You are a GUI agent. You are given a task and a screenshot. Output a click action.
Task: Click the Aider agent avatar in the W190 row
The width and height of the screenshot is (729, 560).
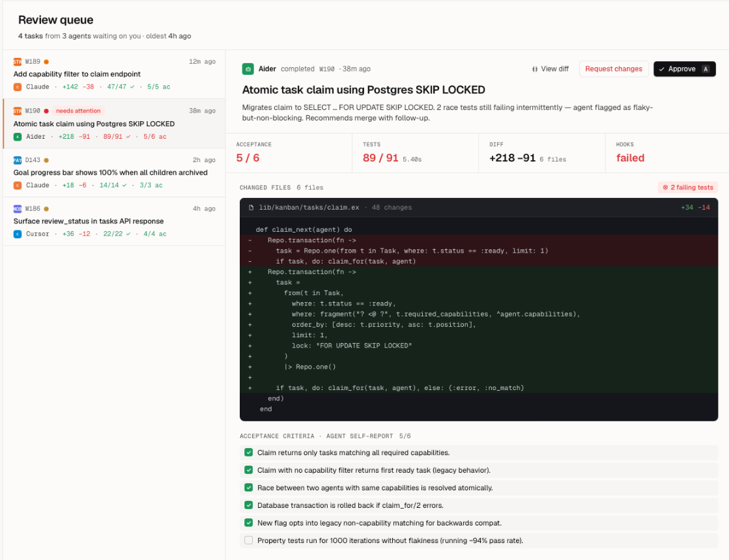17,137
